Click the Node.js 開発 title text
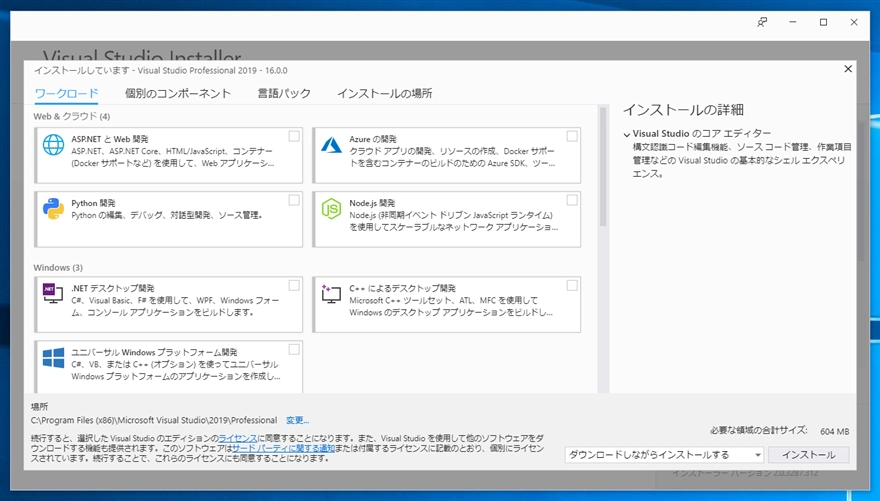Image resolution: width=880 pixels, height=501 pixels. point(372,203)
